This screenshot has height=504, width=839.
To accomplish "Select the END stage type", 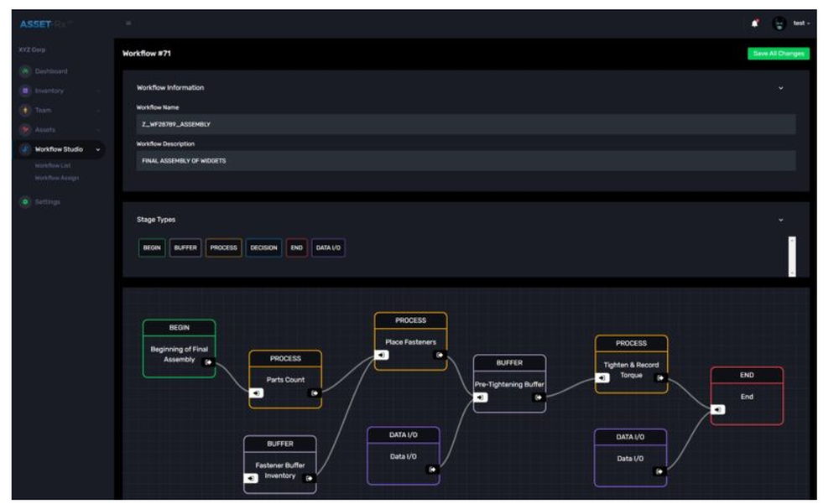I will coord(296,247).
